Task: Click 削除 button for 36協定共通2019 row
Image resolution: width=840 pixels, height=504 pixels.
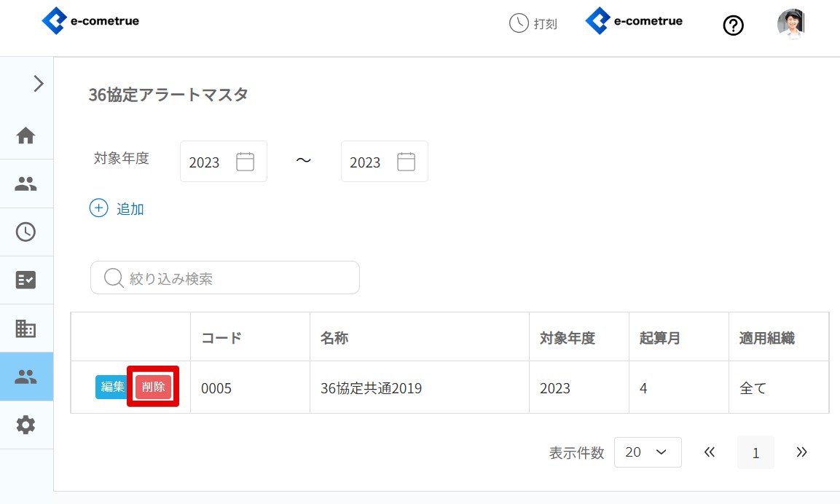Action: (153, 387)
